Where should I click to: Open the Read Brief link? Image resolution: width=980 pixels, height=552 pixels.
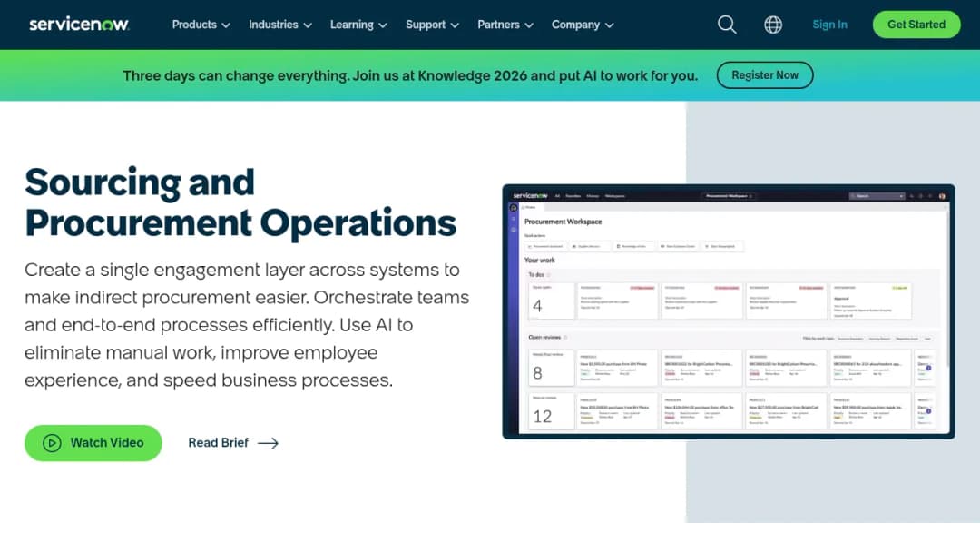(233, 443)
